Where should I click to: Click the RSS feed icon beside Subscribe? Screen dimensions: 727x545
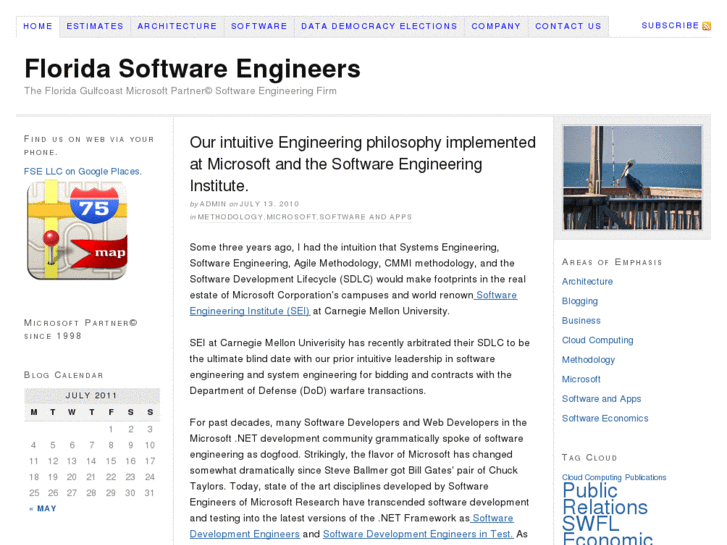coord(706,26)
